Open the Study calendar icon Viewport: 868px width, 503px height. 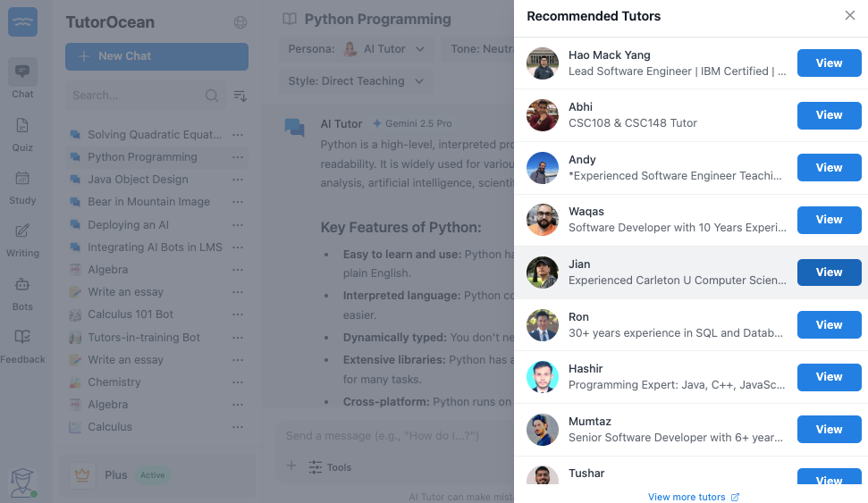point(22,185)
